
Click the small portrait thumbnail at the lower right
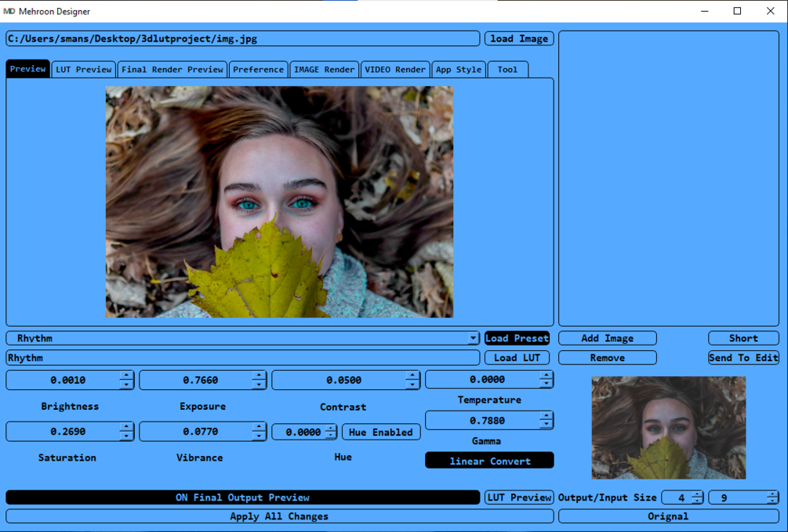click(x=668, y=428)
